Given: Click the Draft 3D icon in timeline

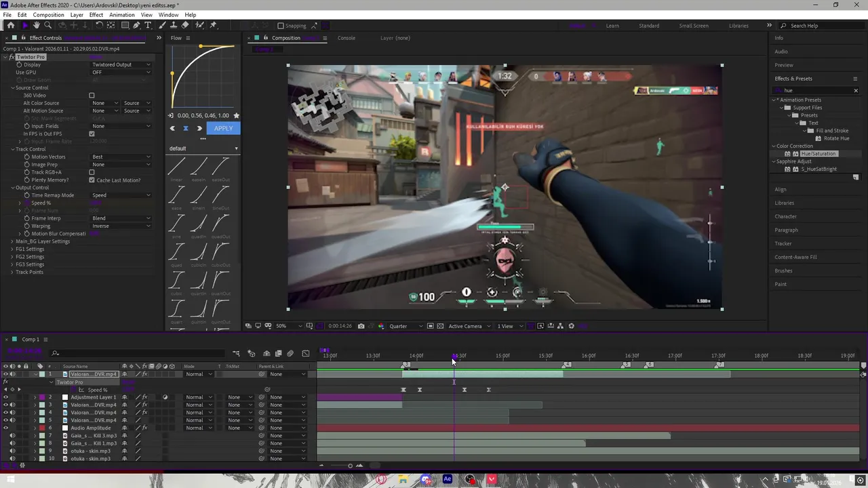Looking at the screenshot, I should [x=252, y=353].
